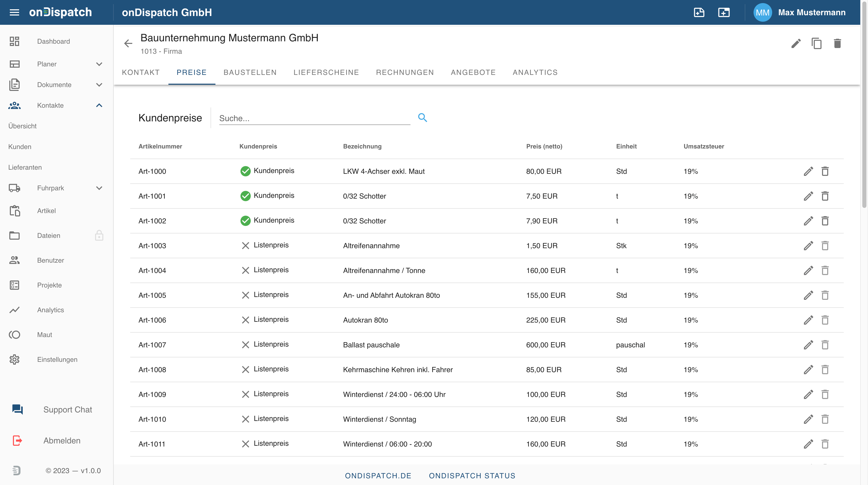Edit the Art-1000 price row
The image size is (868, 485).
(x=808, y=171)
